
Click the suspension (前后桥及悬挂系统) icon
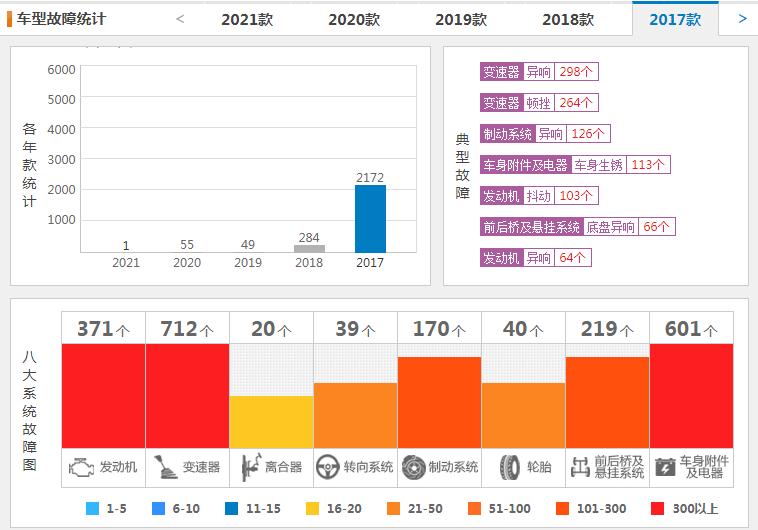click(x=581, y=468)
